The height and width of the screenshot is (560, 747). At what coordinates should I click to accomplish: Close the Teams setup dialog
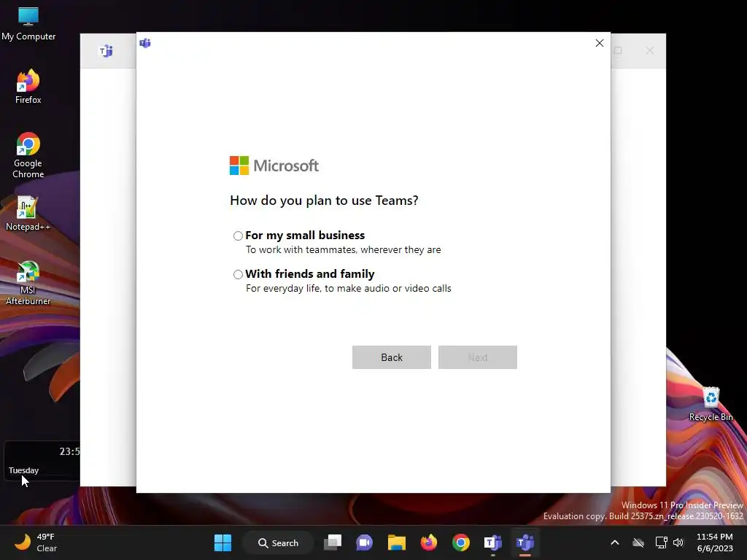600,43
